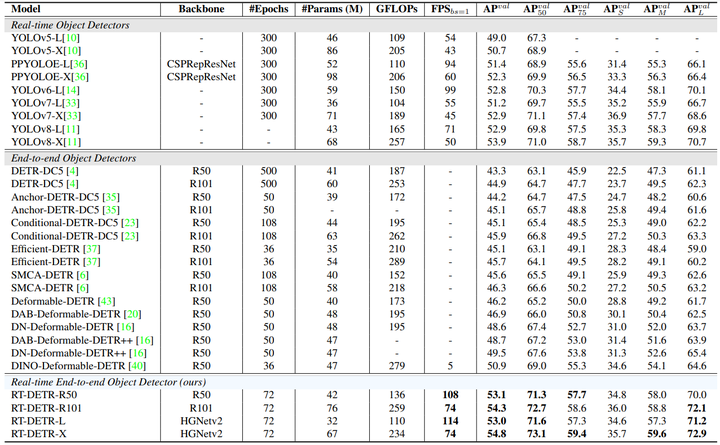Follow reference 35 in Anchor-DETR-DC5 R50 row

111,197
